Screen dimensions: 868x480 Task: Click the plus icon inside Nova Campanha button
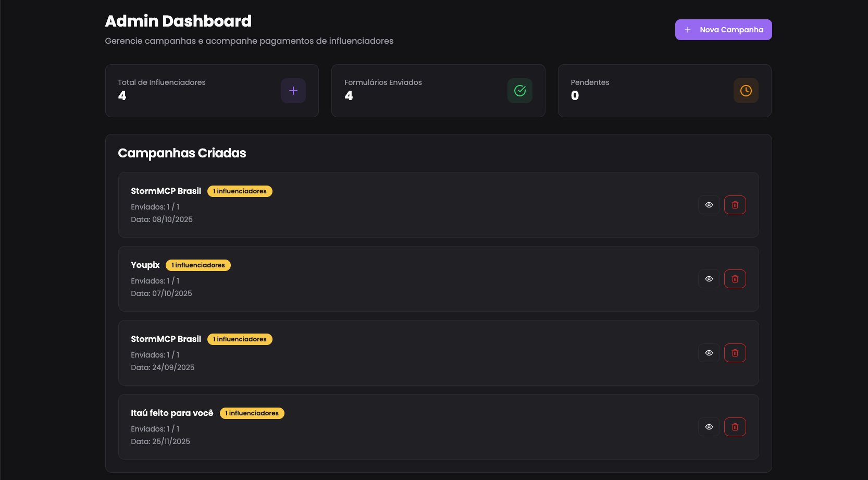(688, 30)
